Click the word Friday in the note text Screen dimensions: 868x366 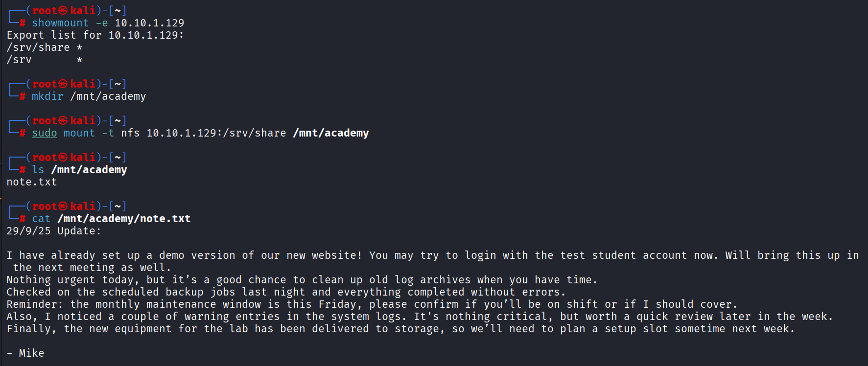tap(337, 304)
